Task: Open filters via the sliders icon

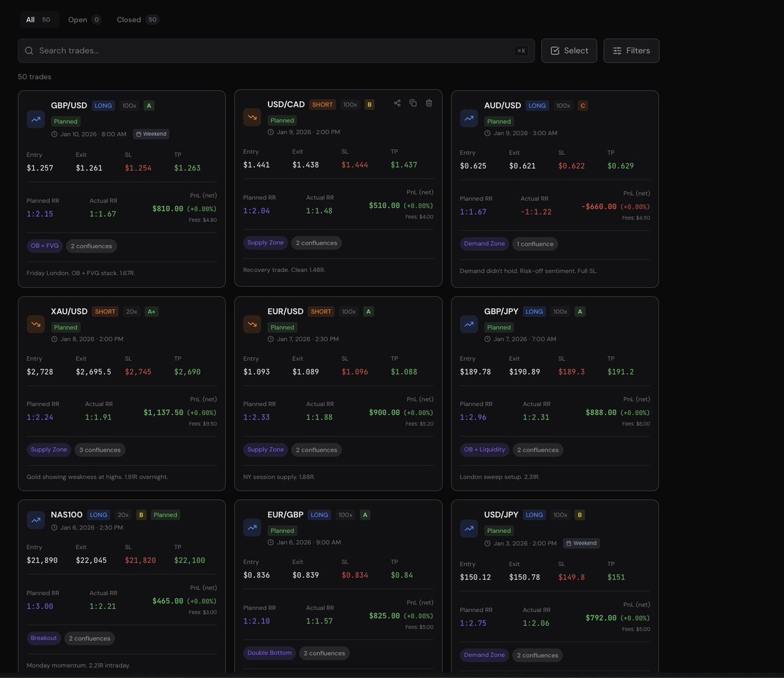Action: coord(616,50)
